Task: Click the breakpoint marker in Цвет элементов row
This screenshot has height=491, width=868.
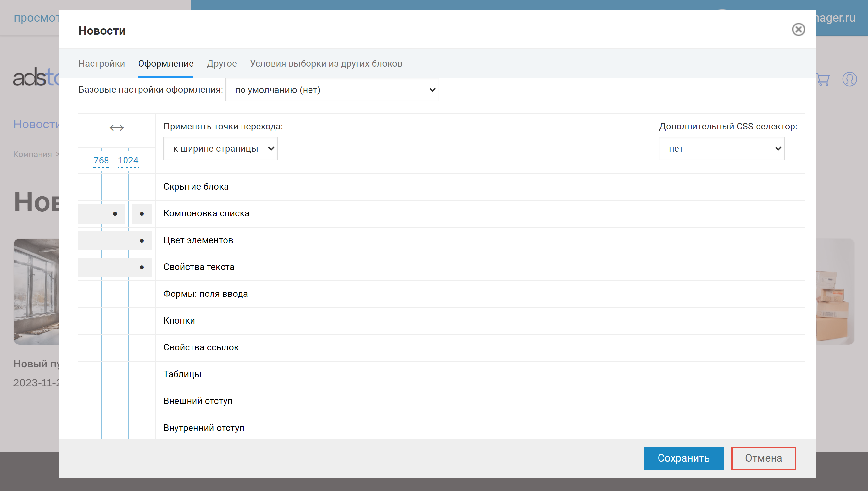Action: [142, 241]
